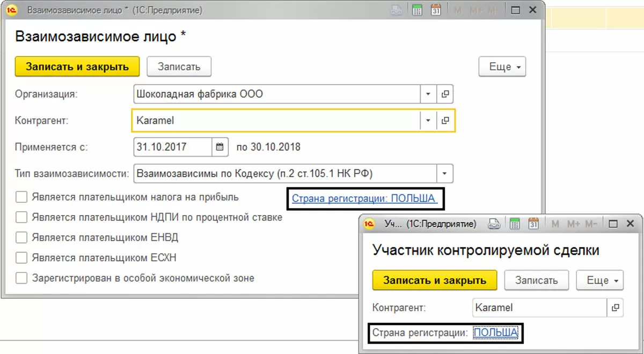Screen dimensions: 644x354
Task: Open Еще menu in participant window
Action: 599,280
